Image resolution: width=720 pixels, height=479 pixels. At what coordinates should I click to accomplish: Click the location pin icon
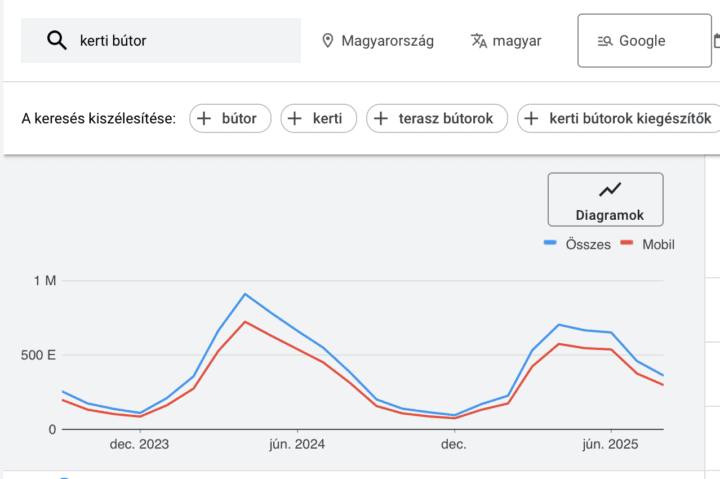tap(327, 41)
